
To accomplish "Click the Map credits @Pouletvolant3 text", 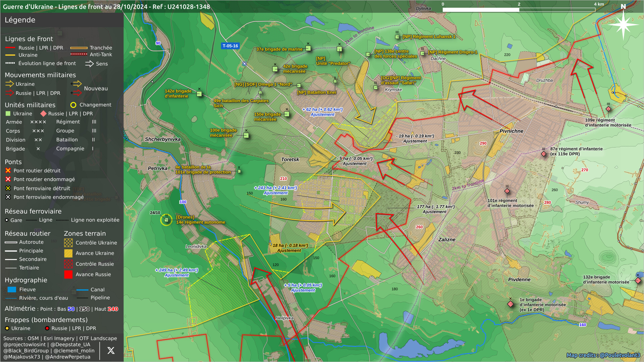I will (603, 355).
